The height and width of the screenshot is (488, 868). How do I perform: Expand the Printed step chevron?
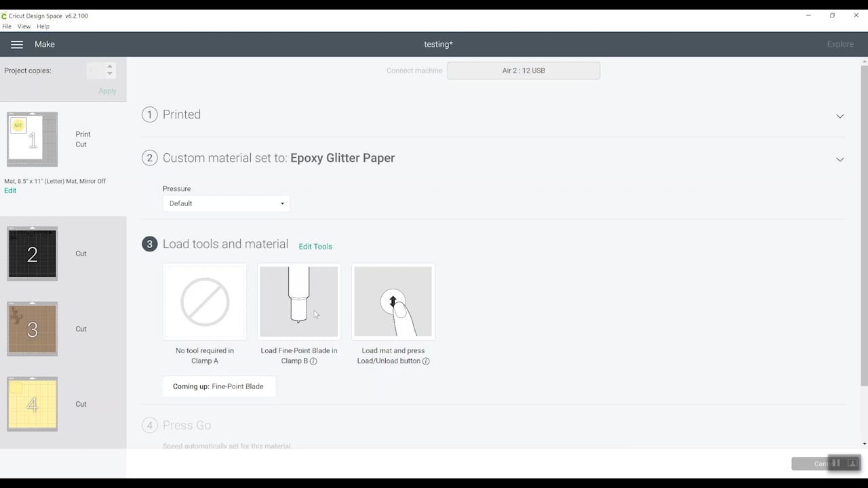(840, 116)
